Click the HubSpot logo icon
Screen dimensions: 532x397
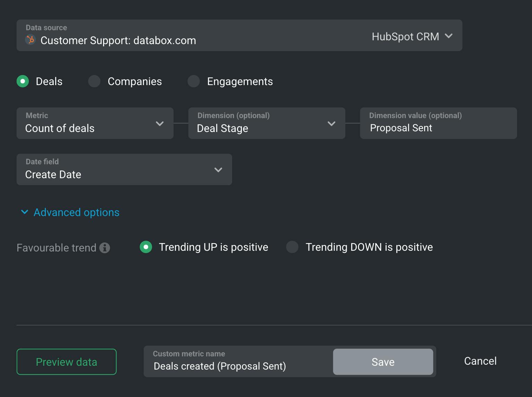(x=31, y=40)
